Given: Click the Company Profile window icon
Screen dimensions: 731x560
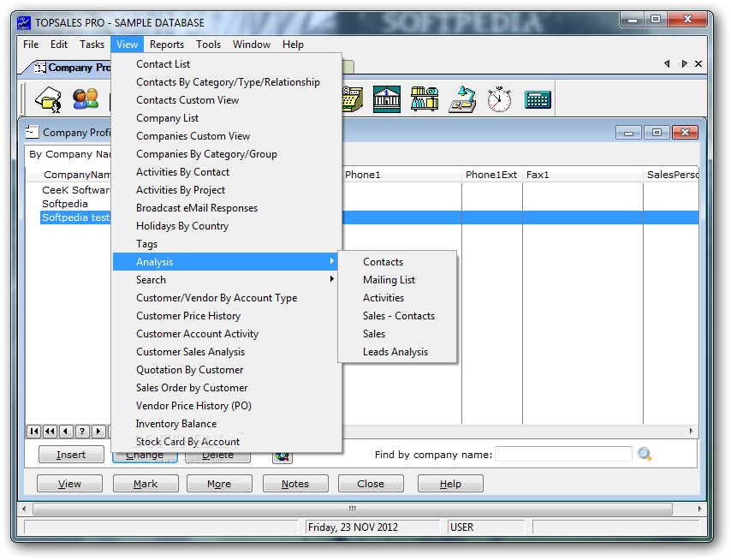Looking at the screenshot, I should coord(32,132).
